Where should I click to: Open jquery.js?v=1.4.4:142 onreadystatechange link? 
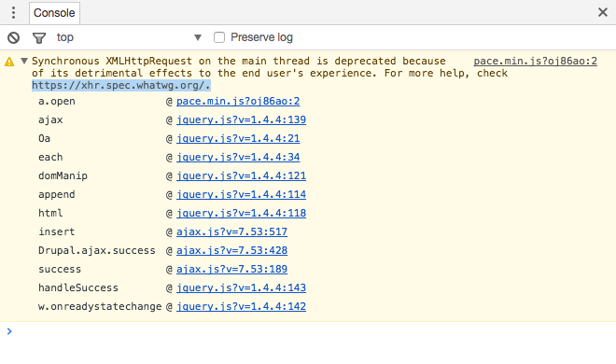[241, 307]
